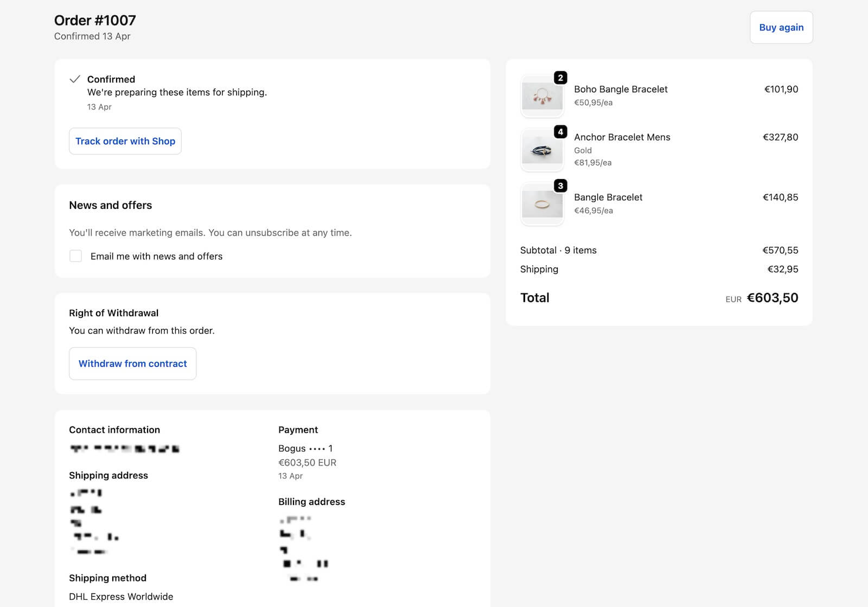Click the quantity badge on Bangle Bracelet
The width and height of the screenshot is (868, 607).
[x=561, y=186]
